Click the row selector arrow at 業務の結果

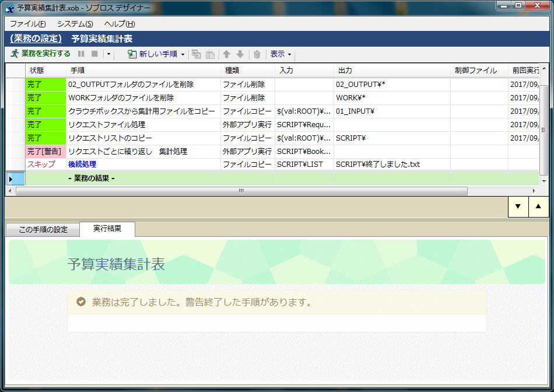click(x=16, y=179)
